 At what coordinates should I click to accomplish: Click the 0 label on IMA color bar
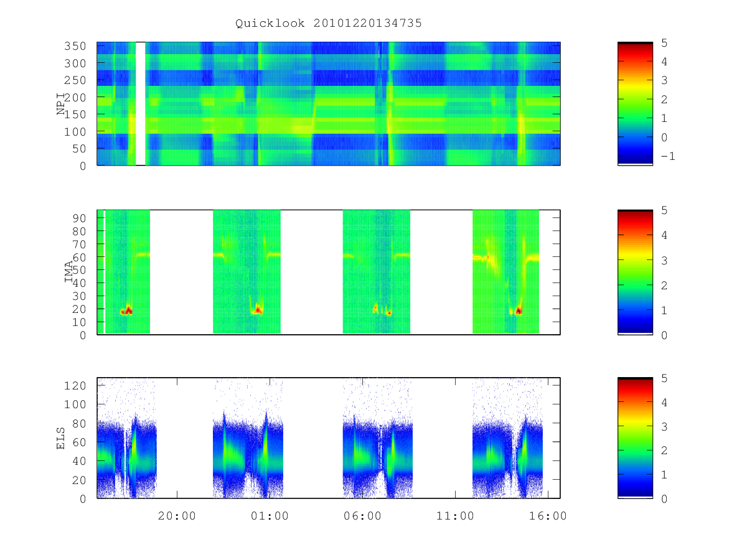(x=664, y=335)
